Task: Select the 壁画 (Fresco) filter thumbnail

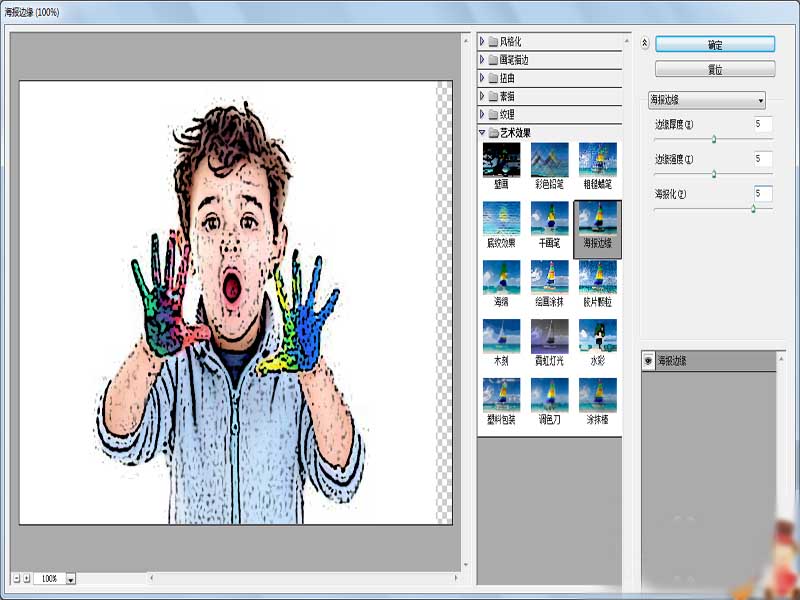Action: tap(501, 166)
